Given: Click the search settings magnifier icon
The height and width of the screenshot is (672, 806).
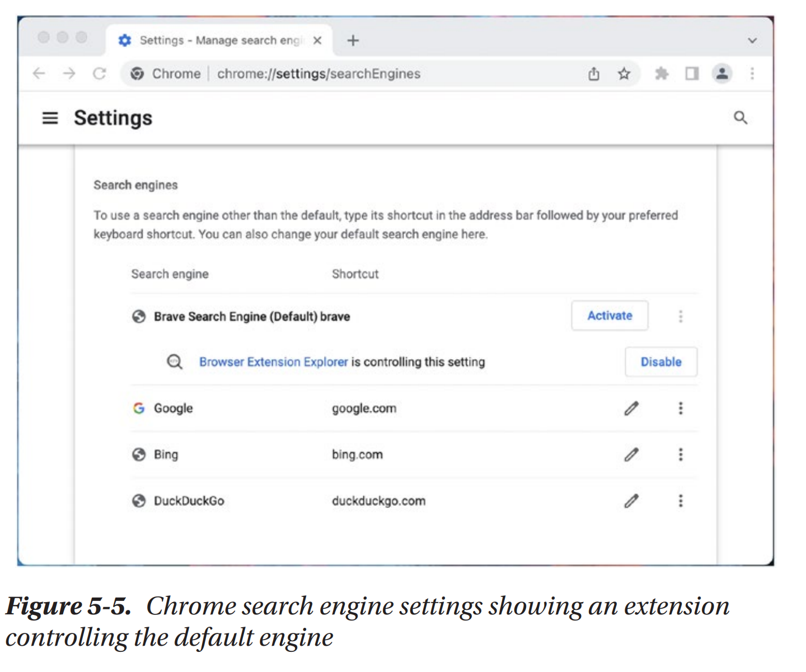Looking at the screenshot, I should 740,118.
